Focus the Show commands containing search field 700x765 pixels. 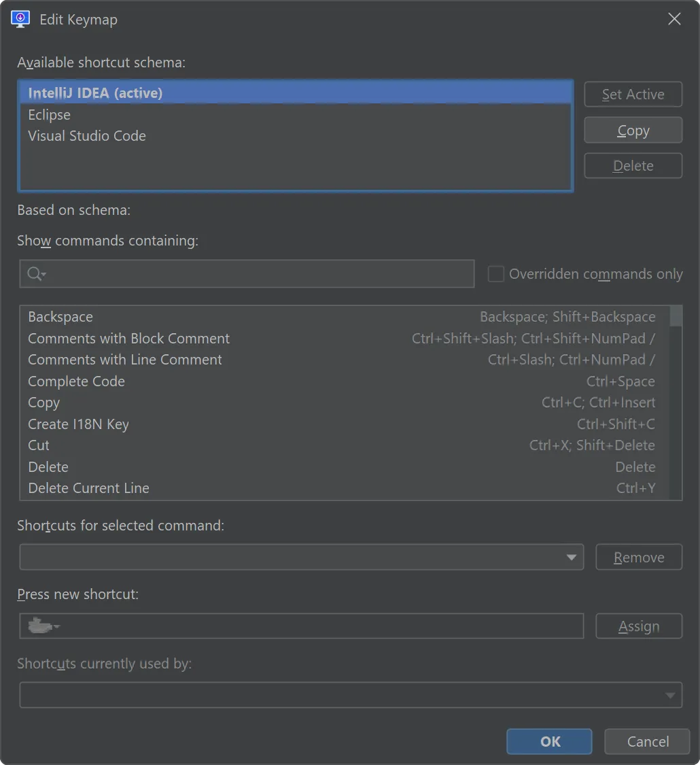[247, 274]
